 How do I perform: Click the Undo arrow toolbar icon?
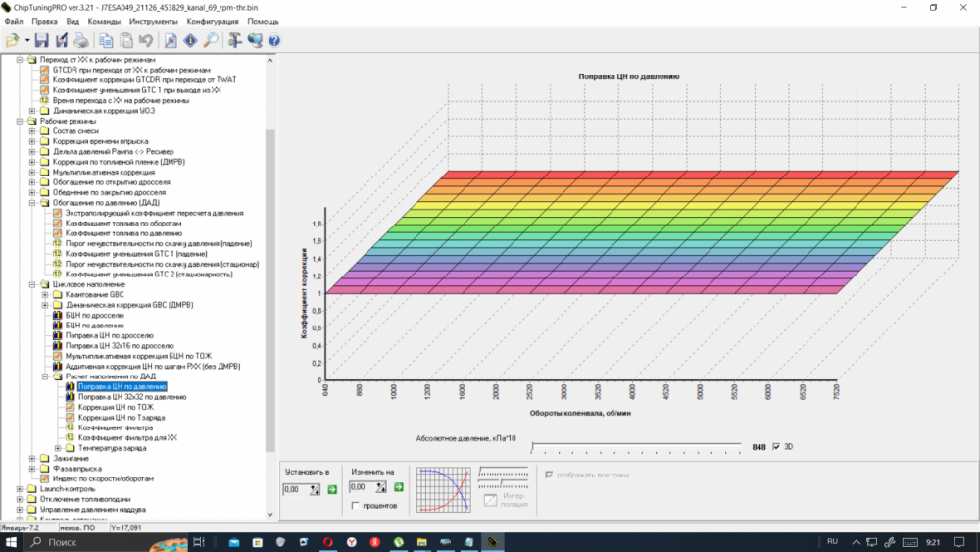tap(146, 40)
